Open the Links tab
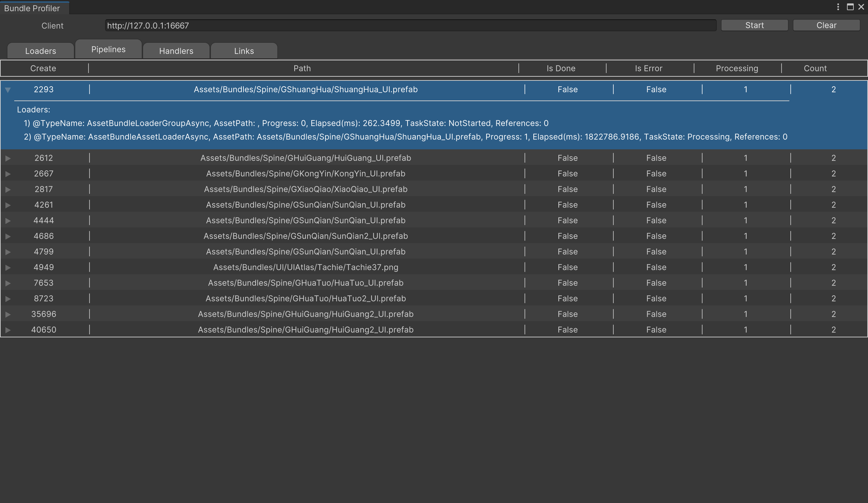 [x=244, y=51]
